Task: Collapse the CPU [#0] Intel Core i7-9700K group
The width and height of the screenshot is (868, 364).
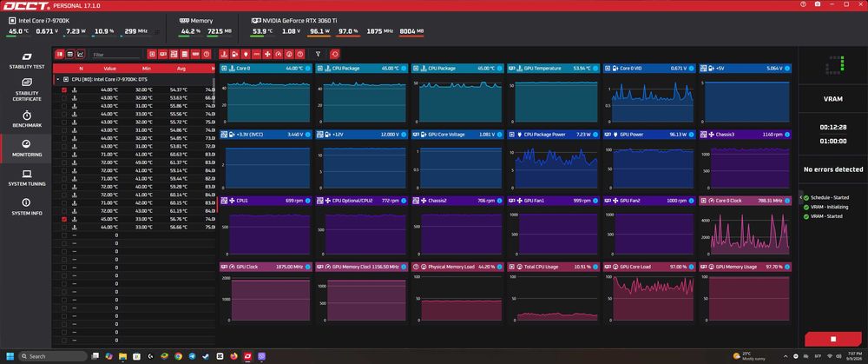Action: 57,80
